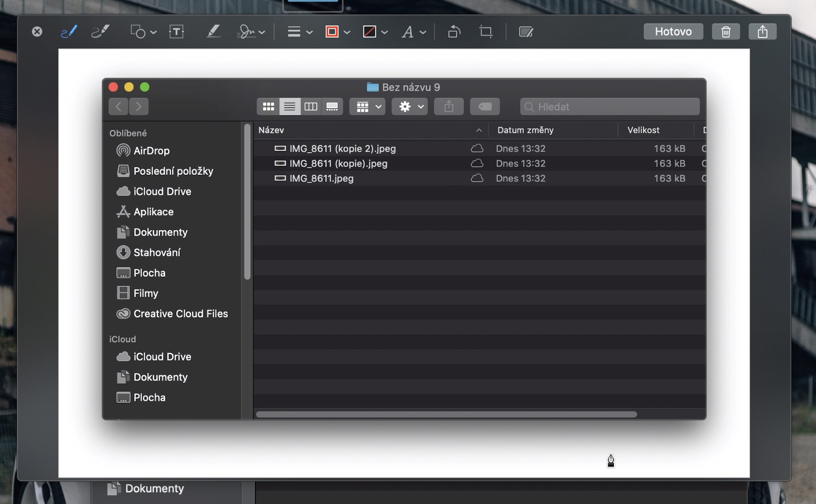
Task: Select the Highlight marker tool
Action: (213, 32)
